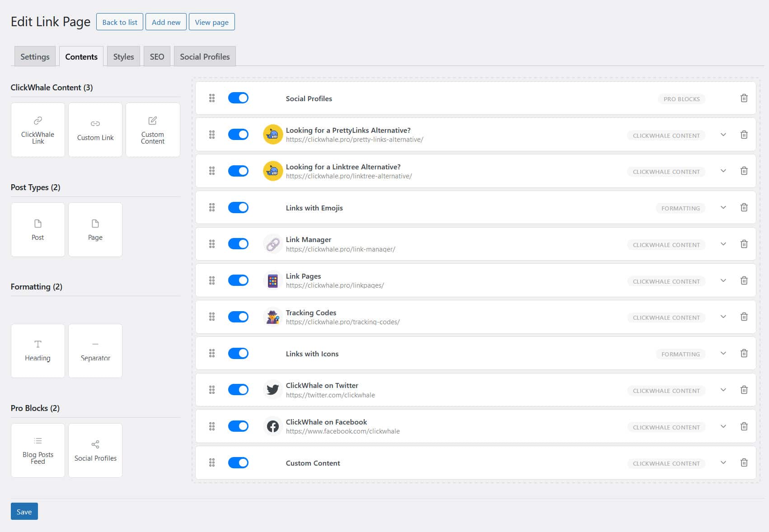Viewport: 769px width, 532px height.
Task: Open the SEO tab
Action: click(x=157, y=57)
